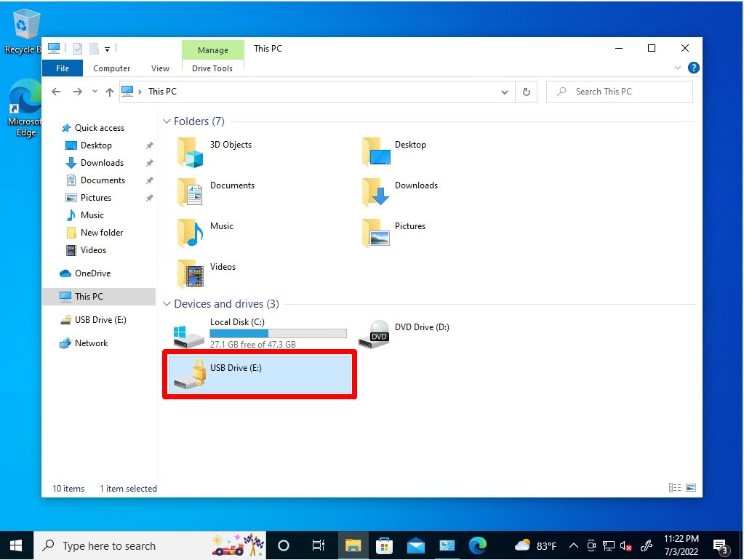The width and height of the screenshot is (744, 560).
Task: Click the breadcrumb arrow before This PC
Action: pyautogui.click(x=140, y=92)
